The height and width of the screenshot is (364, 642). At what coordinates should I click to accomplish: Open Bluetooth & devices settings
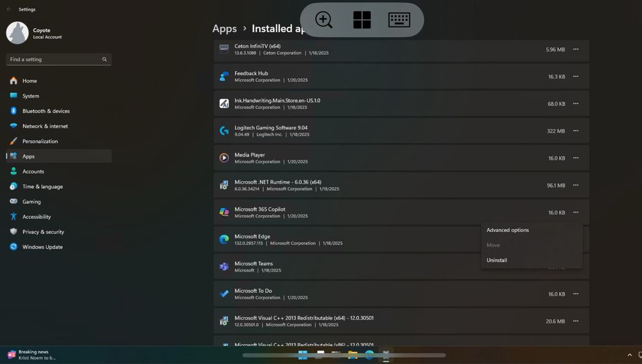point(58,111)
